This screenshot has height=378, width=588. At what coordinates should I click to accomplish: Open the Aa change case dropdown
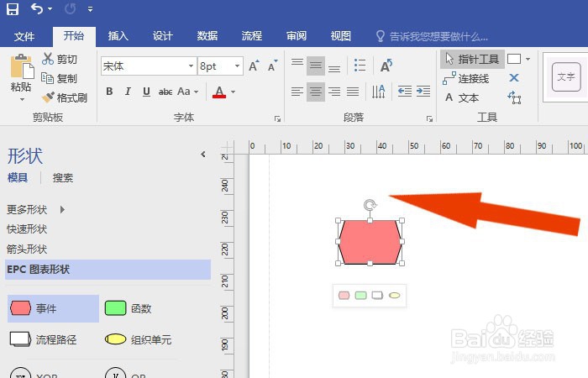tap(187, 92)
